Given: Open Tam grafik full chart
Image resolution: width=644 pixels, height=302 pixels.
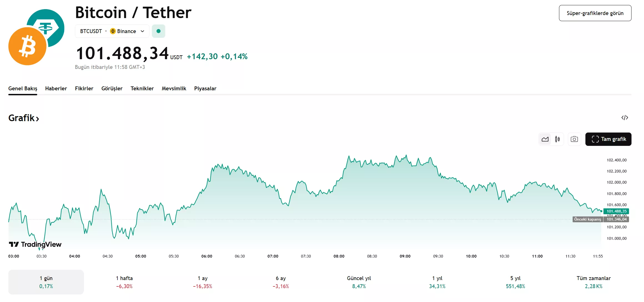Looking at the screenshot, I should pyautogui.click(x=608, y=139).
